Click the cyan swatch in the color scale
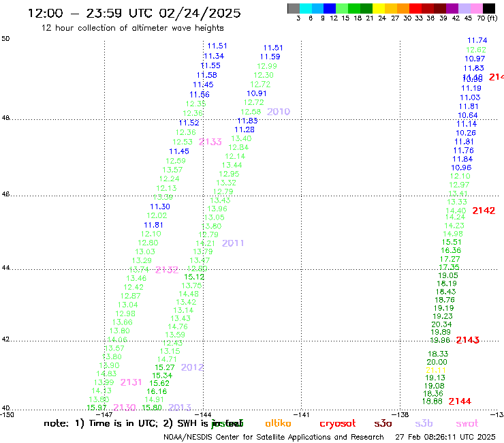The width and height of the screenshot is (504, 443). tap(306, 8)
